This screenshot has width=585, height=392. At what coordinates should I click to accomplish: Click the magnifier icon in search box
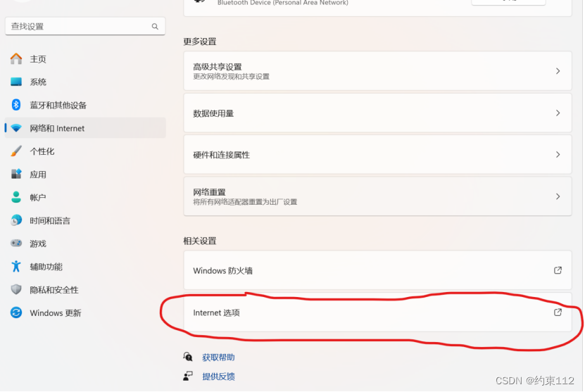155,27
